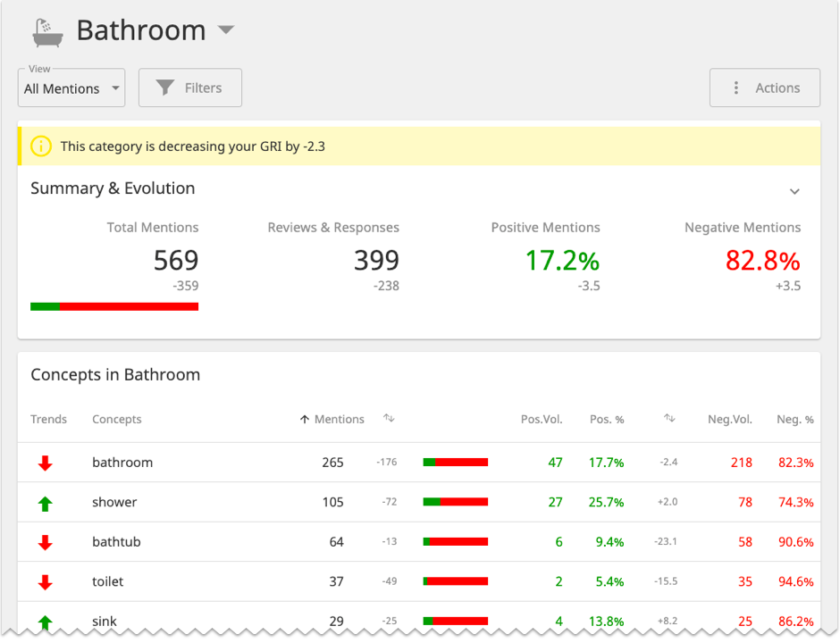The height and width of the screenshot is (643, 840).
Task: Click the funnel icon in Filters
Action: 165,88
